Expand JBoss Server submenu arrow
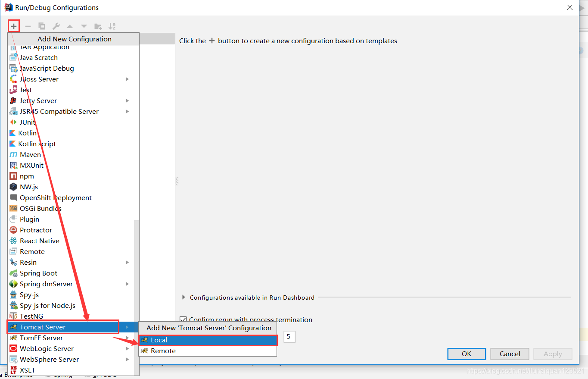 (x=127, y=79)
